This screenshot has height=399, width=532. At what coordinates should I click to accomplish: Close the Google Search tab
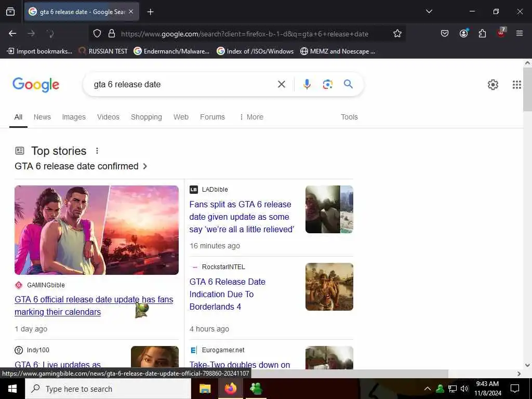point(131,12)
